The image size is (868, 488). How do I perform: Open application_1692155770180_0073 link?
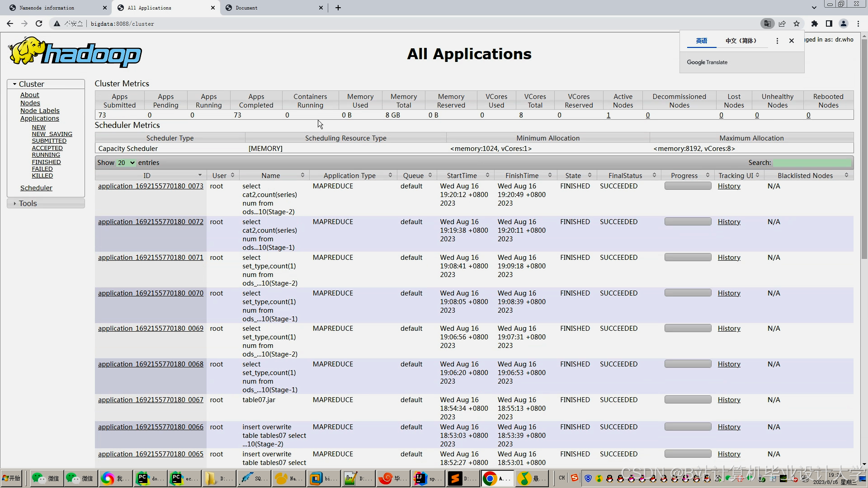tap(151, 186)
